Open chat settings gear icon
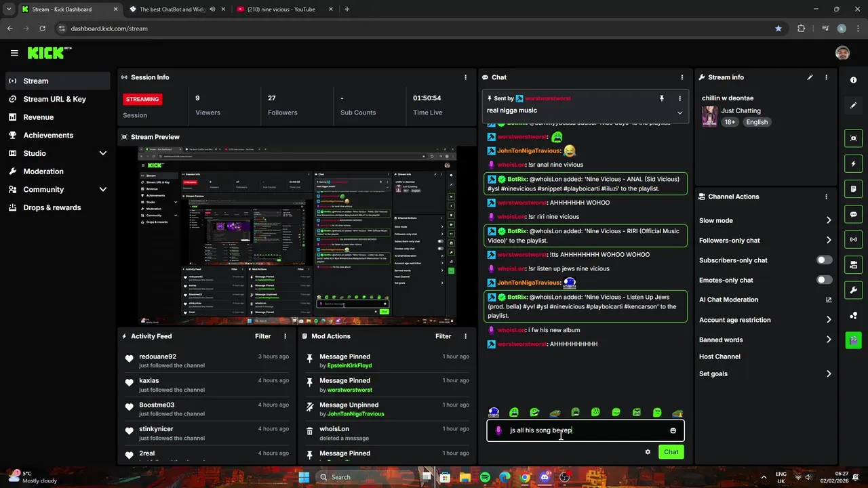Viewport: 868px width, 488px height. point(648,452)
